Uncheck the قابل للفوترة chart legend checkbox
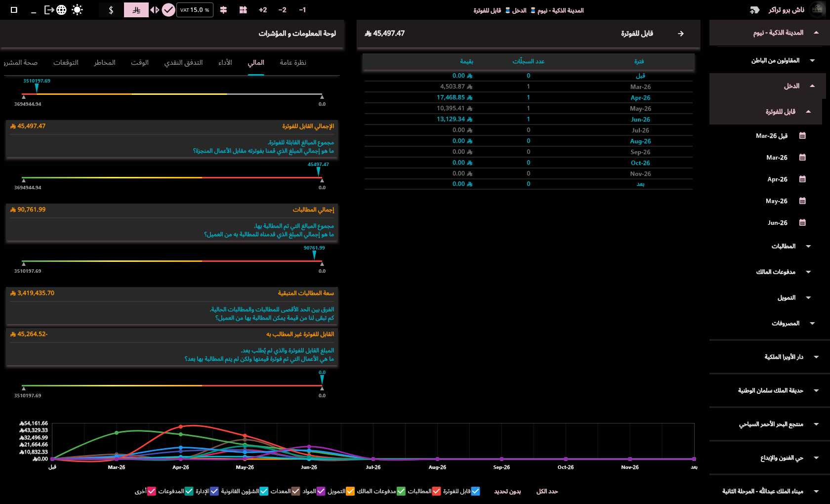This screenshot has width=830, height=504. pyautogui.click(x=475, y=491)
